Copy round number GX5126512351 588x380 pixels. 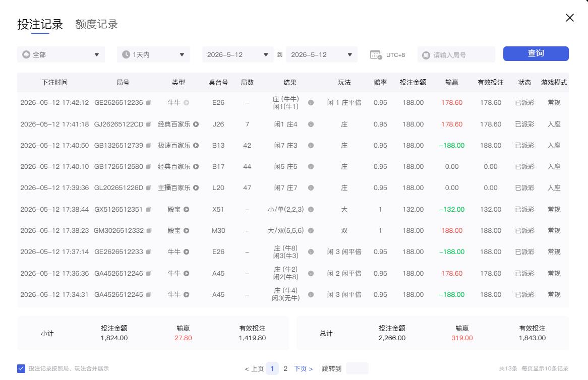click(148, 210)
